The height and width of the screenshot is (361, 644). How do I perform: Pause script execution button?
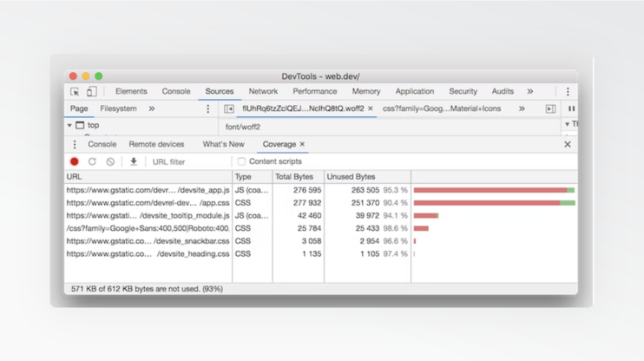[x=571, y=109]
